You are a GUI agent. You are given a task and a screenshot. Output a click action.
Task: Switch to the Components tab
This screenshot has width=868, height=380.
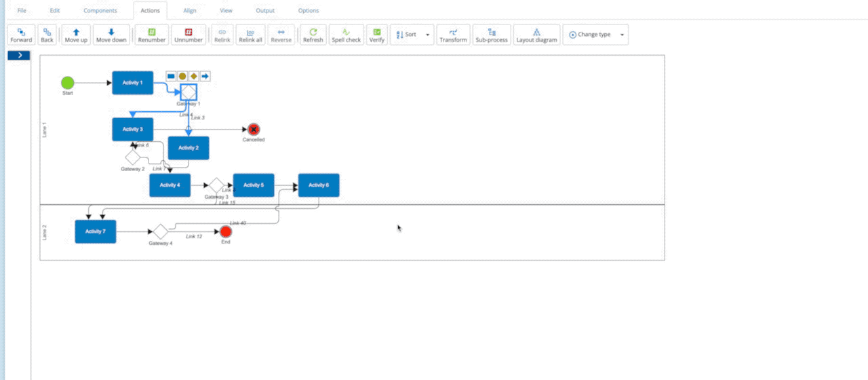coord(100,11)
